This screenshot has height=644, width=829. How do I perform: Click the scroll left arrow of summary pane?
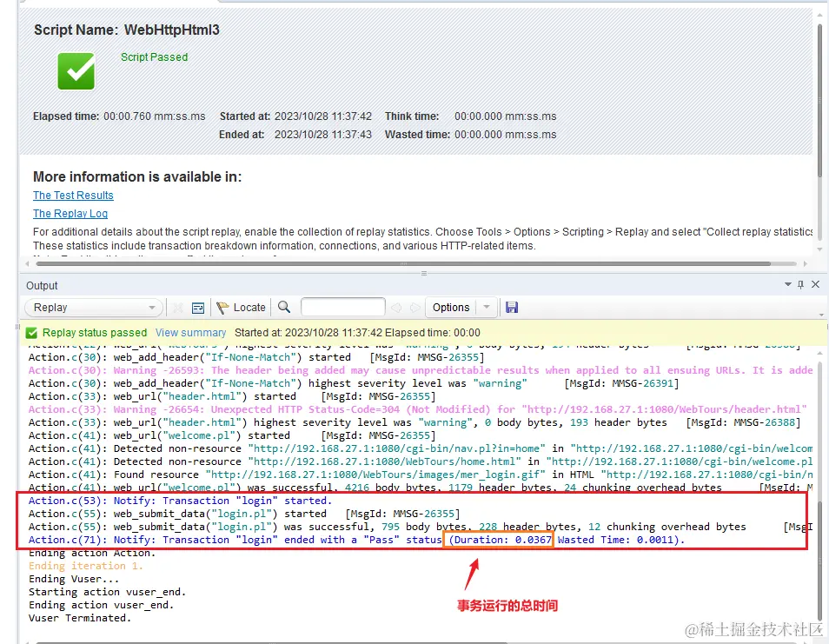pos(27,263)
